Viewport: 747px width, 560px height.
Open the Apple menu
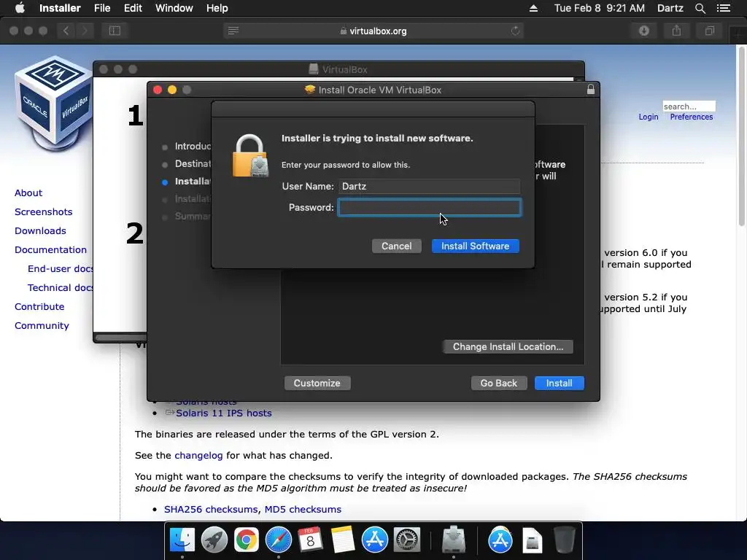pyautogui.click(x=20, y=7)
